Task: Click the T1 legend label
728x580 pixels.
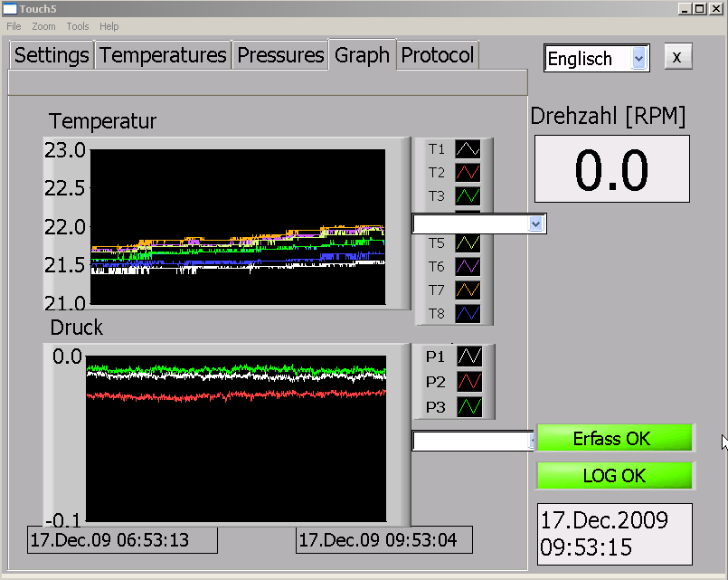Action: 437,149
